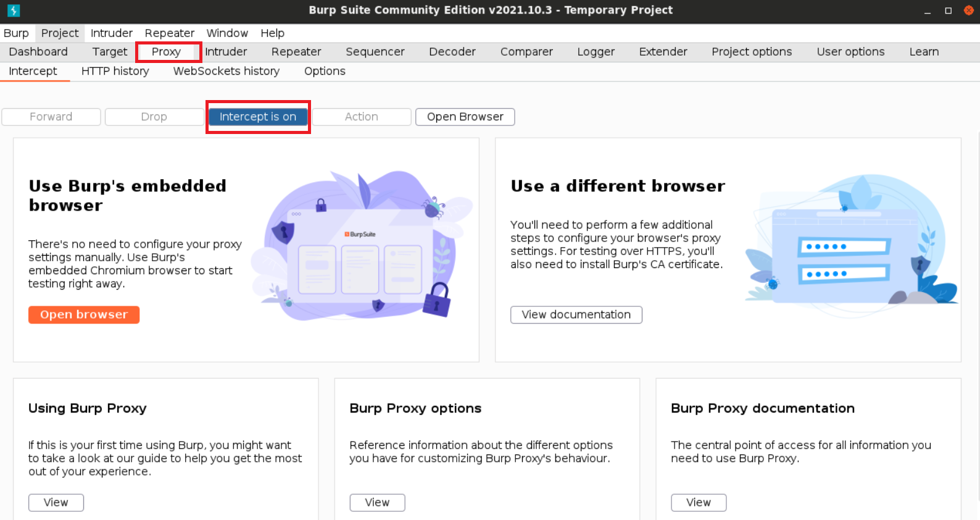Open the Action menu button
Viewport: 980px width, 520px height.
point(362,117)
